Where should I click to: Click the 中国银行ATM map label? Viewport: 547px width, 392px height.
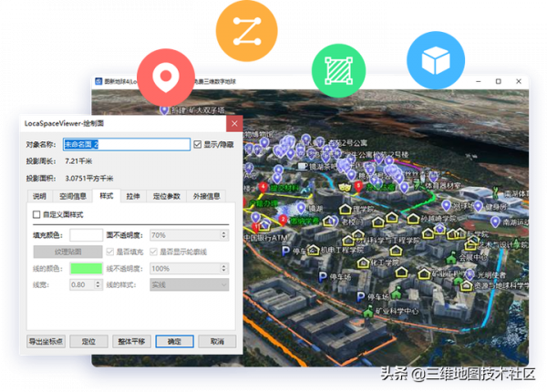[x=265, y=238]
